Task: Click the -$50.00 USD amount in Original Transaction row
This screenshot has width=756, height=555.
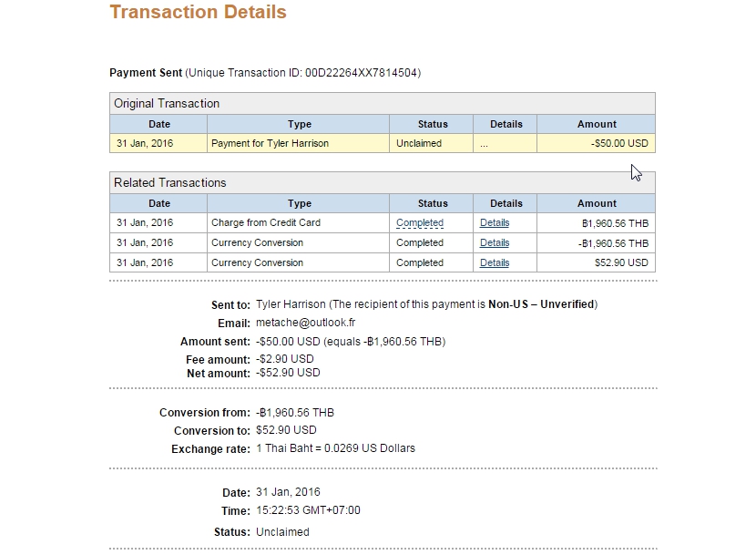Action: tap(619, 143)
